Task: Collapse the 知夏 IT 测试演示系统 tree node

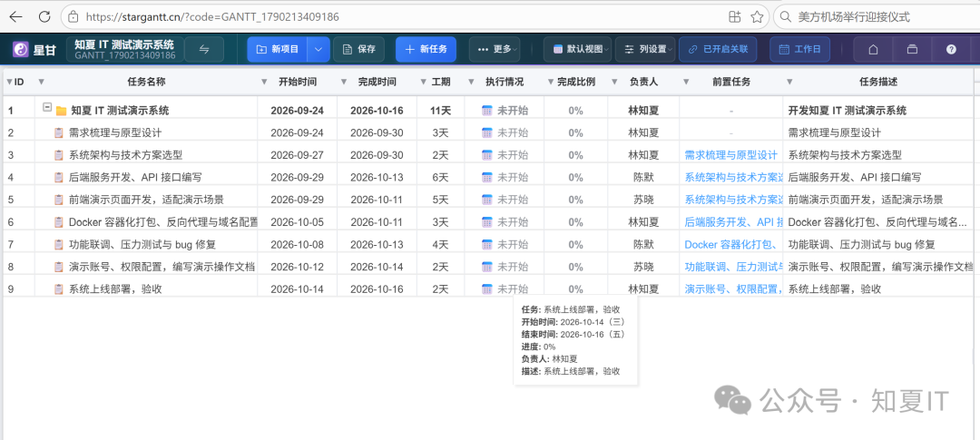Action: tap(47, 107)
